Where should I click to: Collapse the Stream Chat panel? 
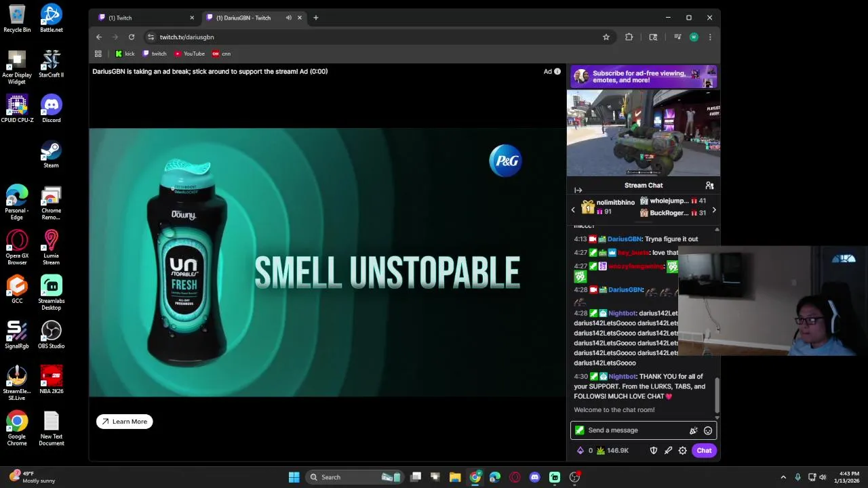[x=578, y=190]
